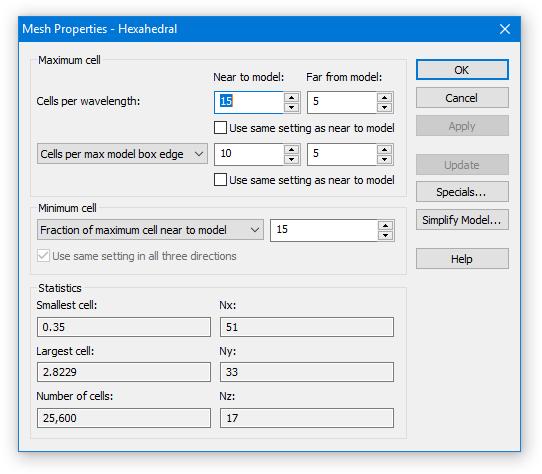
Task: Enable same setting checkbox under cells per wavelength
Action: (x=220, y=128)
